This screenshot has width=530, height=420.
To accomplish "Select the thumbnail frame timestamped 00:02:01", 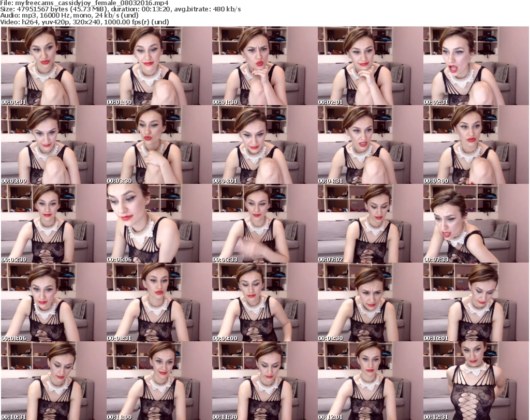I will pos(370,66).
